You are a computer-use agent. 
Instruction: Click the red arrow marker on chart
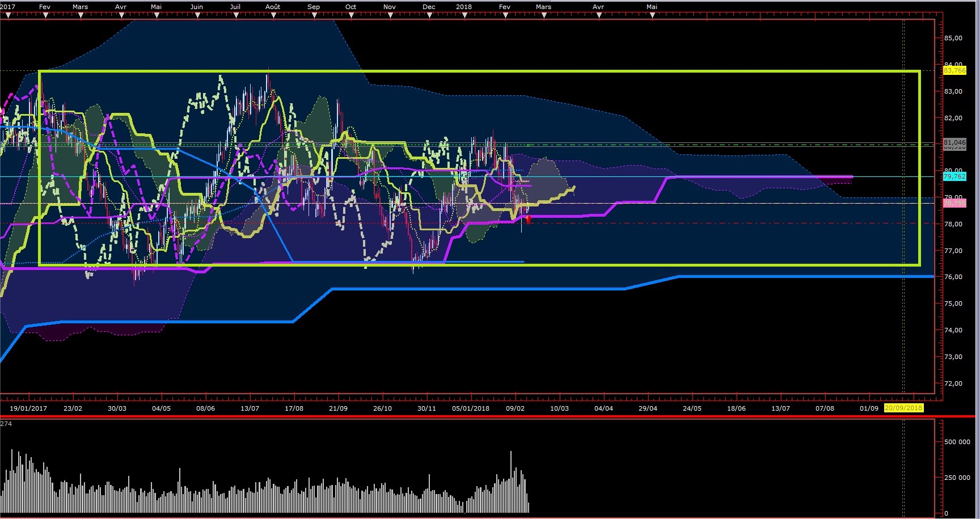click(x=529, y=220)
